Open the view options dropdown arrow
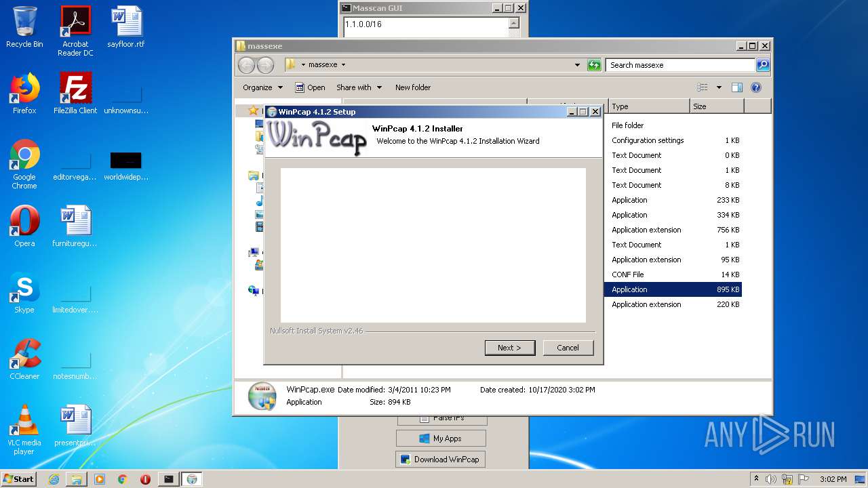Screen dimensions: 868x488 [719, 87]
